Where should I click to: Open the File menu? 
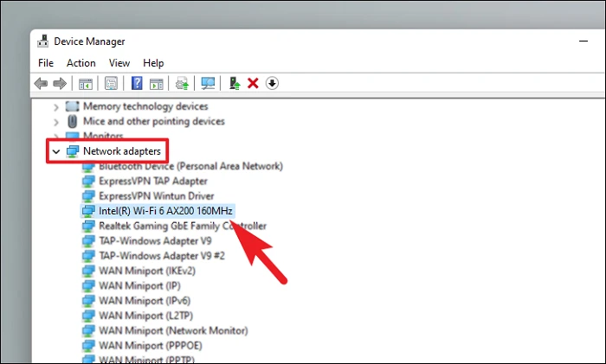(x=46, y=63)
